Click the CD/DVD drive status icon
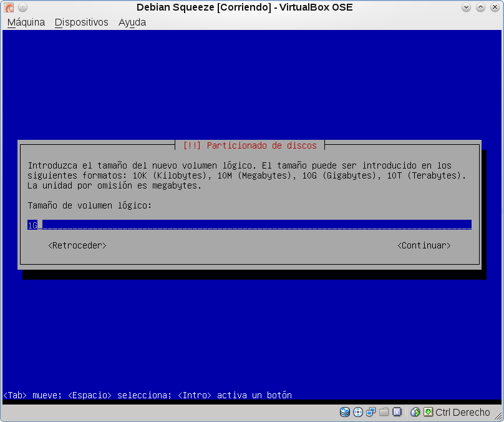Image resolution: width=504 pixels, height=422 pixels. (x=358, y=412)
